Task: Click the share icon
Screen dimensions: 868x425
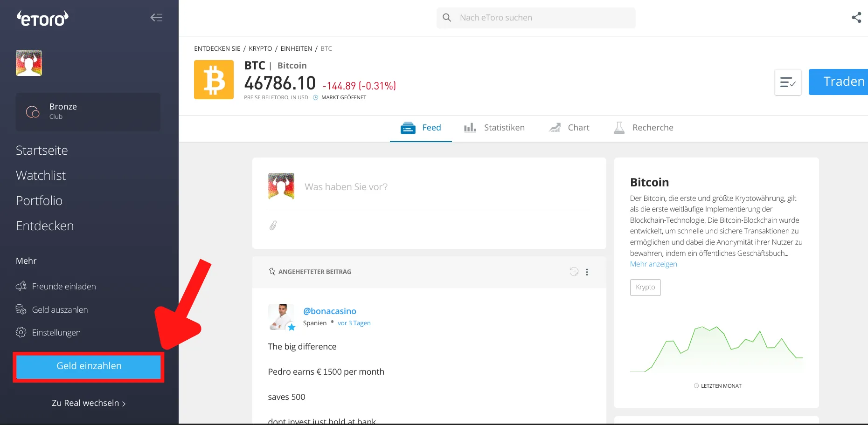Action: click(x=856, y=18)
